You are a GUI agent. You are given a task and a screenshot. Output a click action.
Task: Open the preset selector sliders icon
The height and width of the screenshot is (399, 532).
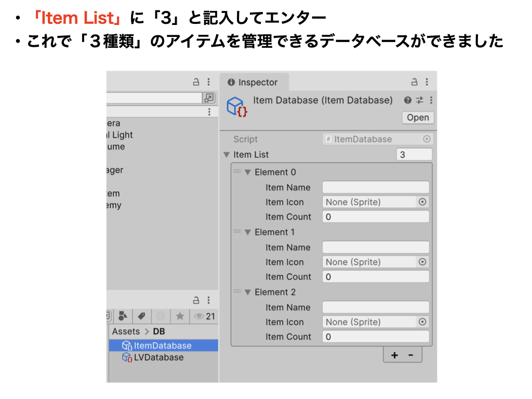420,100
